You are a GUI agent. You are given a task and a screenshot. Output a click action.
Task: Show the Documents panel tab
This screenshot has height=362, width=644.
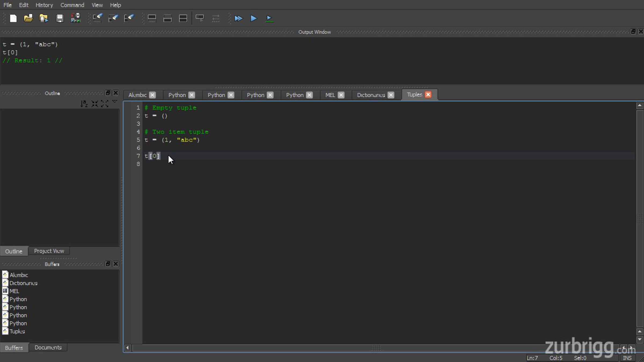(x=48, y=348)
